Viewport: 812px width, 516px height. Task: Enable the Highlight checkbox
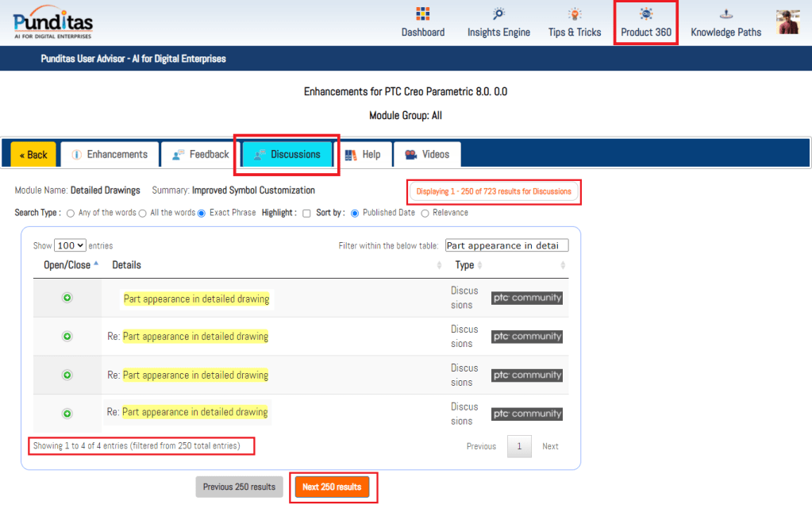(306, 213)
